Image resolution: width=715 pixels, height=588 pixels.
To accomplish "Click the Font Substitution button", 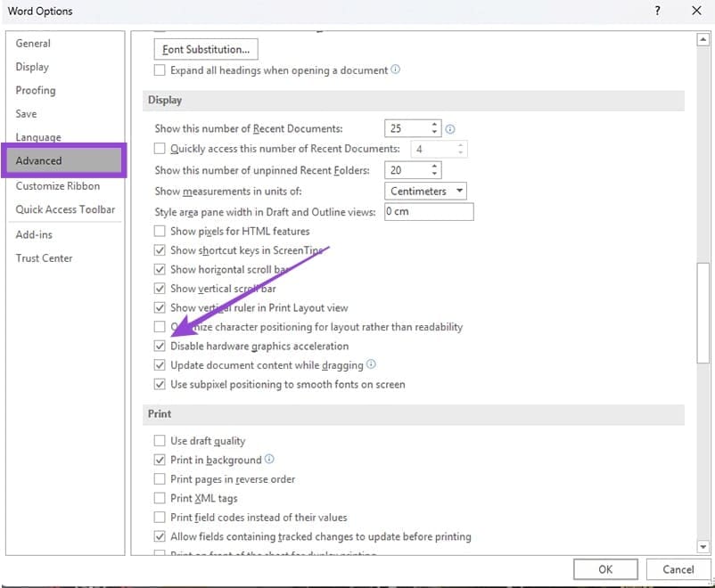I will point(205,49).
